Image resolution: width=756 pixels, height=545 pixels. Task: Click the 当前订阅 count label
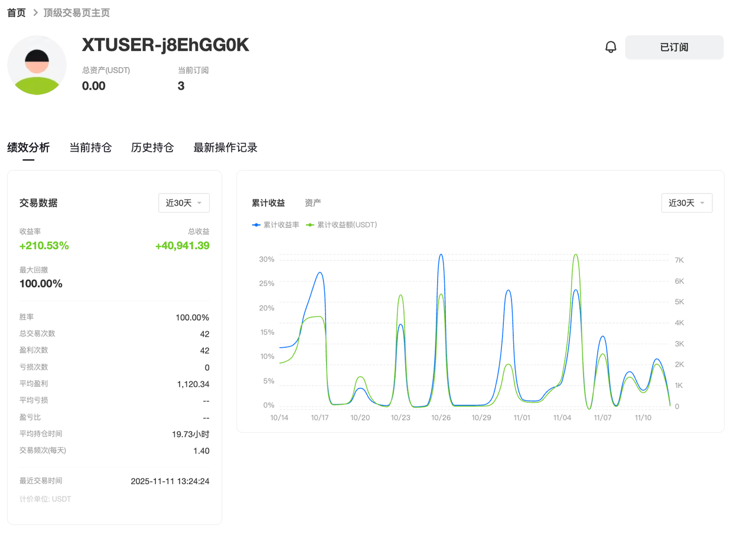(193, 70)
